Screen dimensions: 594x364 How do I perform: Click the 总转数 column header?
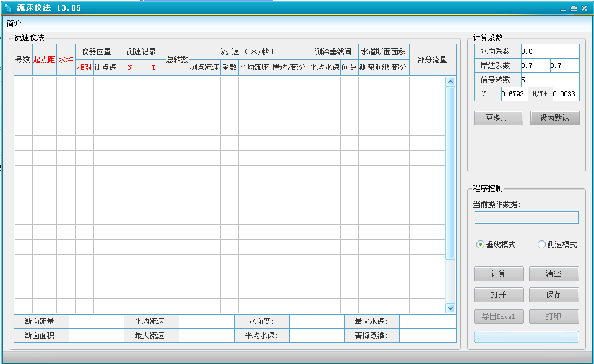point(178,60)
